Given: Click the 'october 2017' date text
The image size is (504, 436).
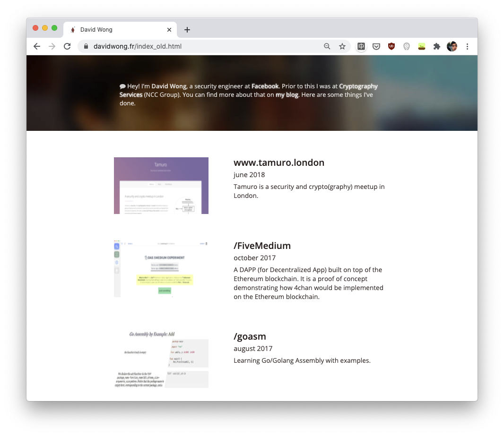Looking at the screenshot, I should [254, 258].
